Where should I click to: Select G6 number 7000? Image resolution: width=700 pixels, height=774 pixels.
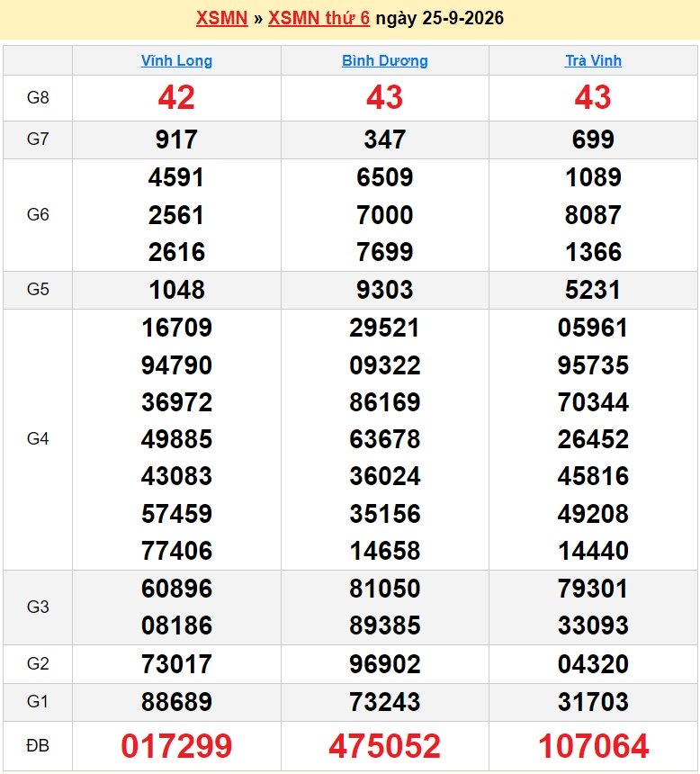[385, 215]
